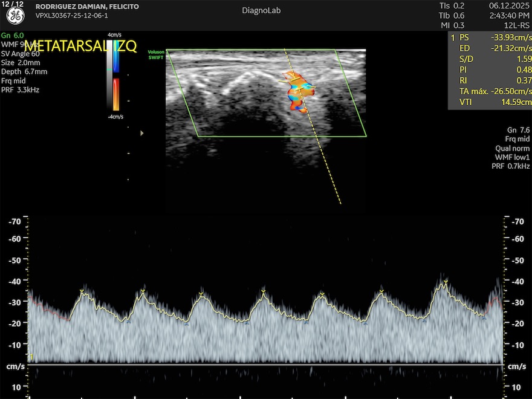Click the 12 / 12 image counter

click(11, 4)
